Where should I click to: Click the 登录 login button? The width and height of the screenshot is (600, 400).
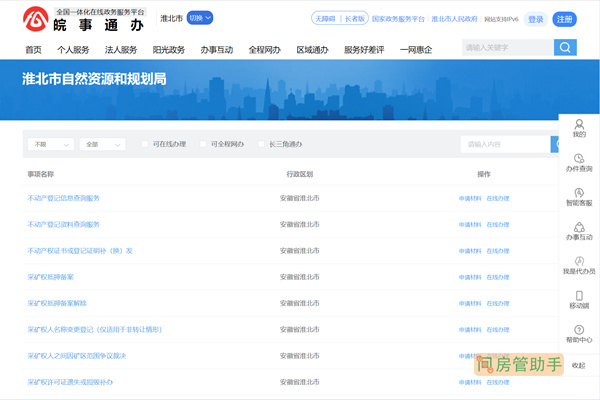[536, 19]
